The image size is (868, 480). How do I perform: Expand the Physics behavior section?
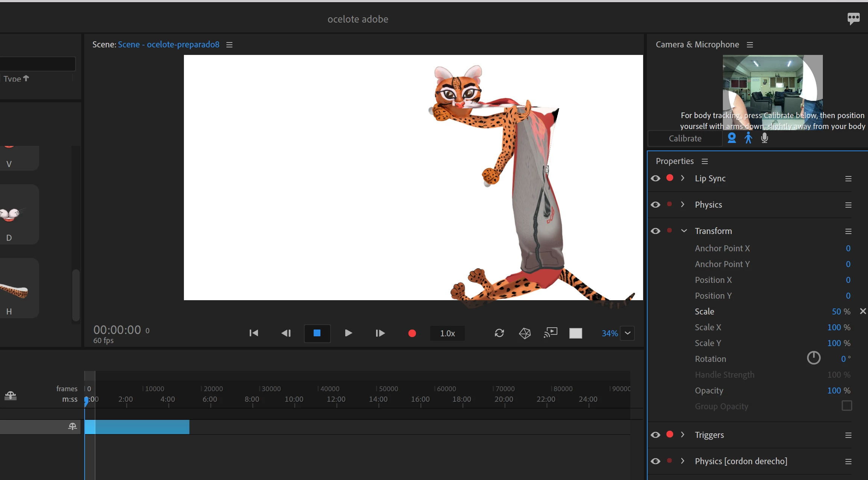pos(683,204)
